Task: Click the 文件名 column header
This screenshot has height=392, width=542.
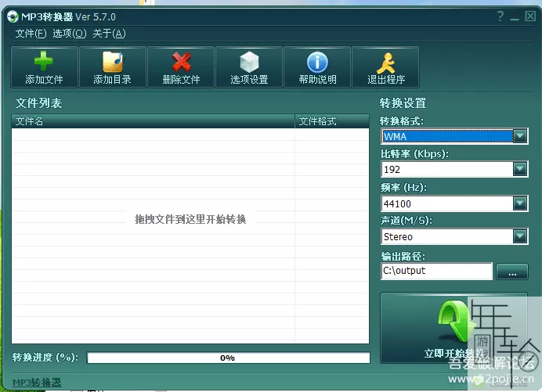Action: (x=154, y=121)
